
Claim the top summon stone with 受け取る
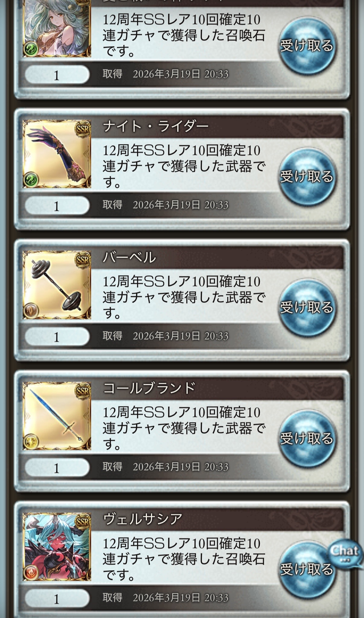307,46
